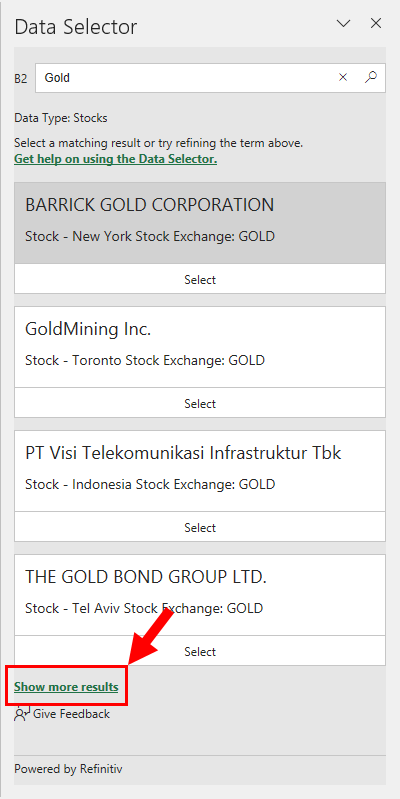Click the Data Type: Stocks label
The height and width of the screenshot is (799, 400).
click(x=61, y=118)
